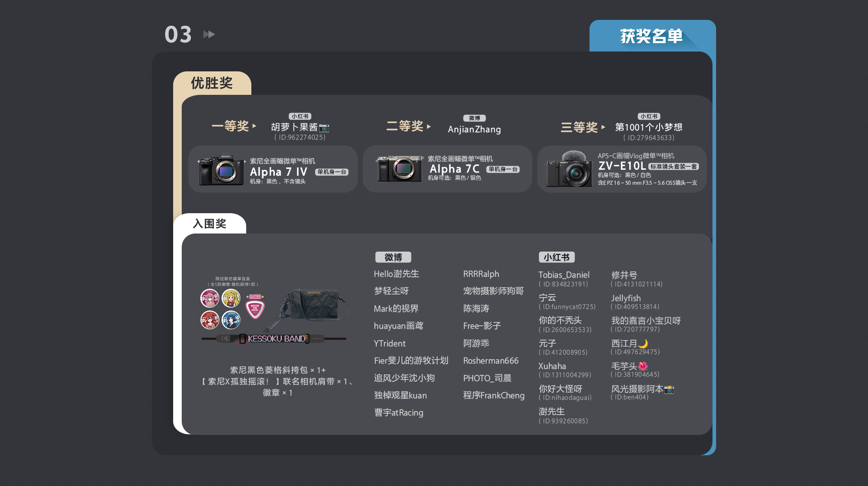868x486 pixels.
Task: Click the 一等奖 arrow marker
Action: click(x=255, y=126)
